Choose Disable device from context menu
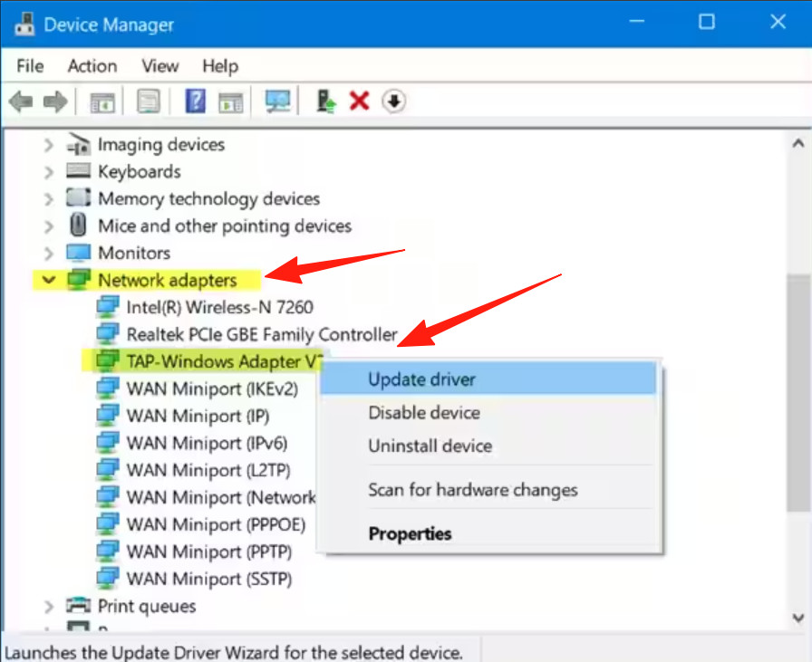Viewport: 812px width, 662px height. (488, 413)
